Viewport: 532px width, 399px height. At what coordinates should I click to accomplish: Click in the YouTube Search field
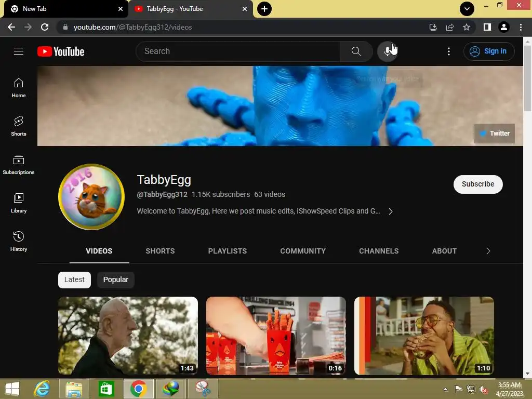(x=237, y=51)
